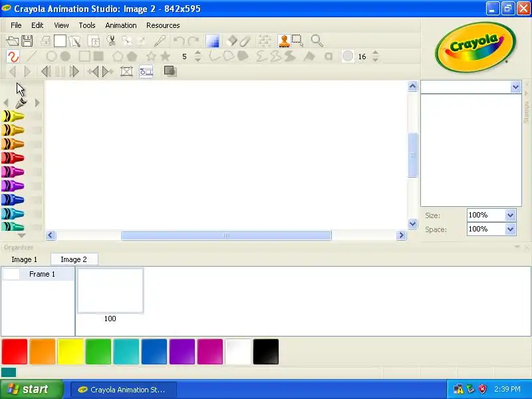Click the paper-and-pencil edit icon

[74, 41]
